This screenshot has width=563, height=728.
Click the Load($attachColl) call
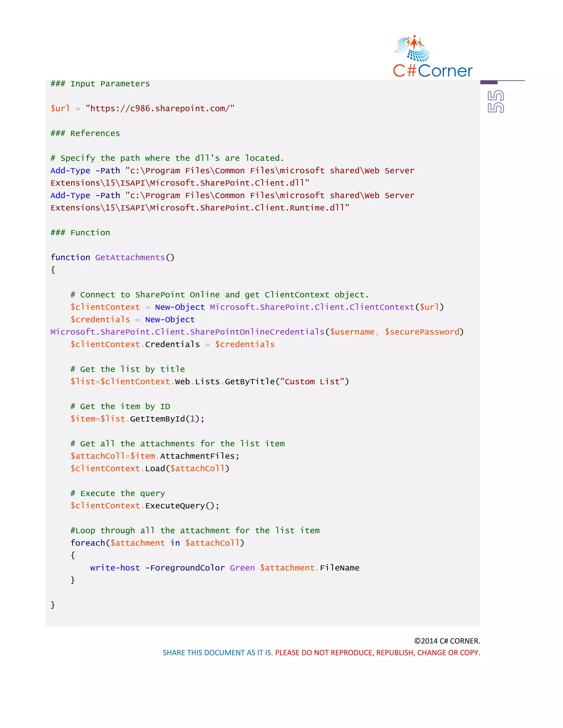pyautogui.click(x=187, y=468)
